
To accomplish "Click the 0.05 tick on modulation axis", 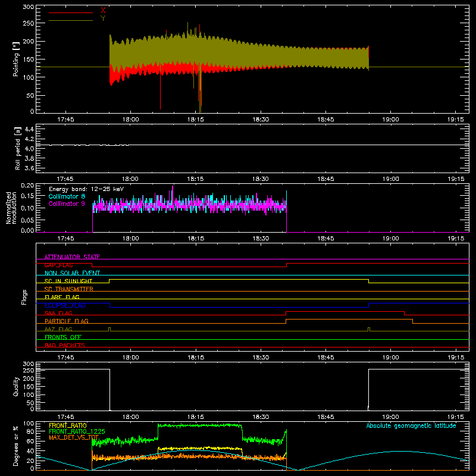I will pyautogui.click(x=27, y=220).
